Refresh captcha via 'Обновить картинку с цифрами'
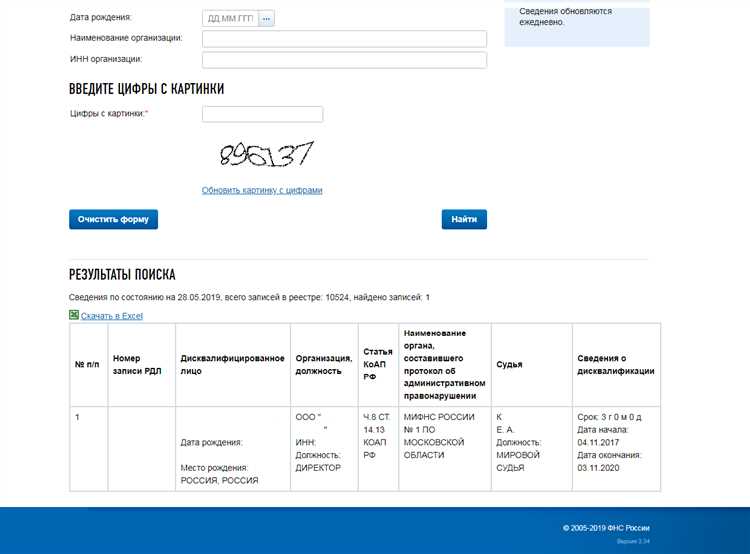Image resolution: width=750 pixels, height=554 pixels. click(x=262, y=190)
